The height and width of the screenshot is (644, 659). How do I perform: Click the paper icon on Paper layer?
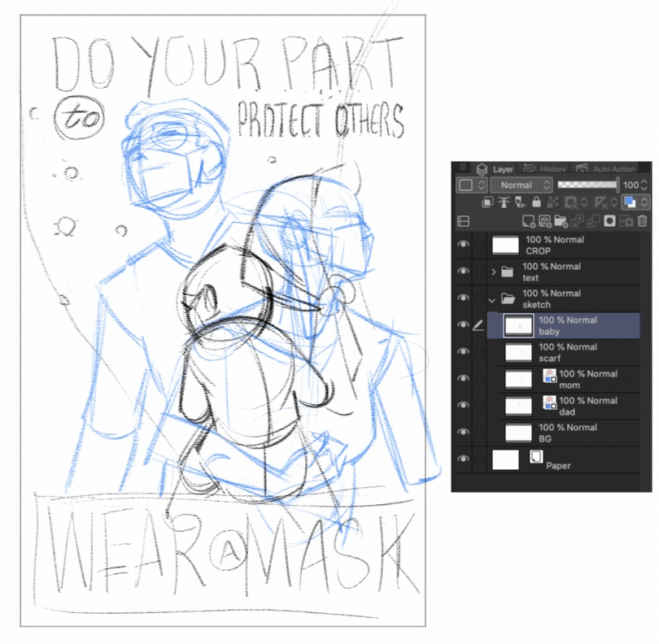click(x=536, y=457)
